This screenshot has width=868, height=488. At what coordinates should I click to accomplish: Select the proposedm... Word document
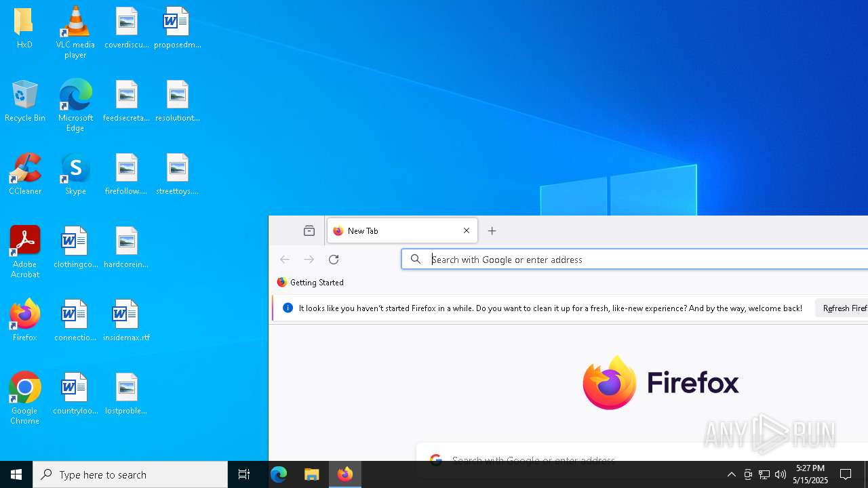click(x=177, y=28)
